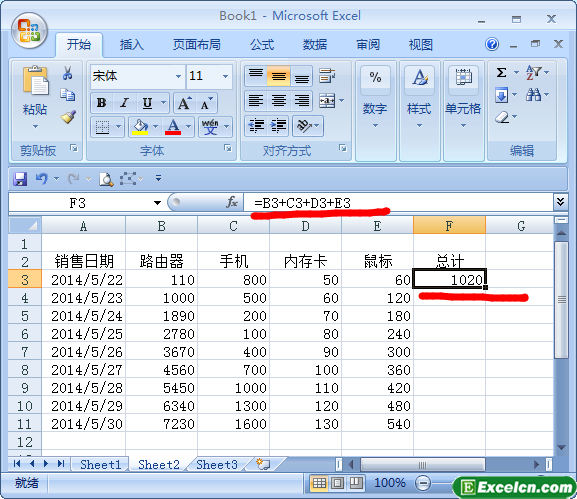Click the Fill down arrow icon
Image resolution: width=577 pixels, height=499 pixels.
pos(502,95)
